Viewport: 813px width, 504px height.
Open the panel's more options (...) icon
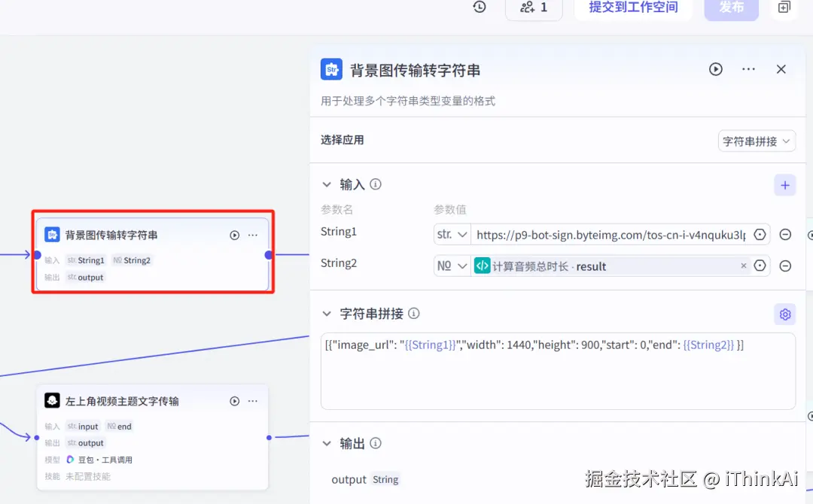coord(748,69)
